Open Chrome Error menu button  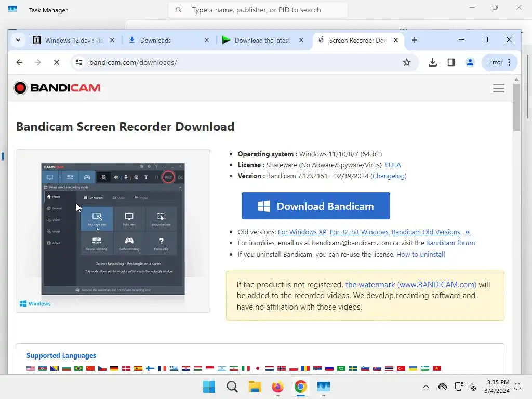click(x=500, y=62)
